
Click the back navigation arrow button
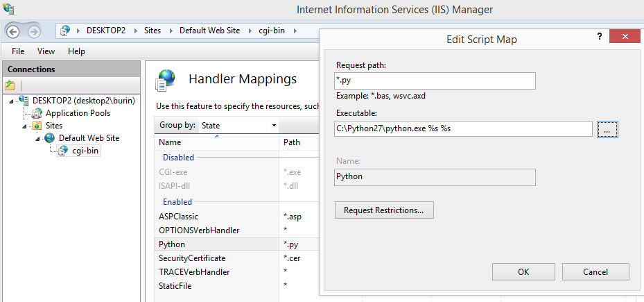click(x=13, y=31)
